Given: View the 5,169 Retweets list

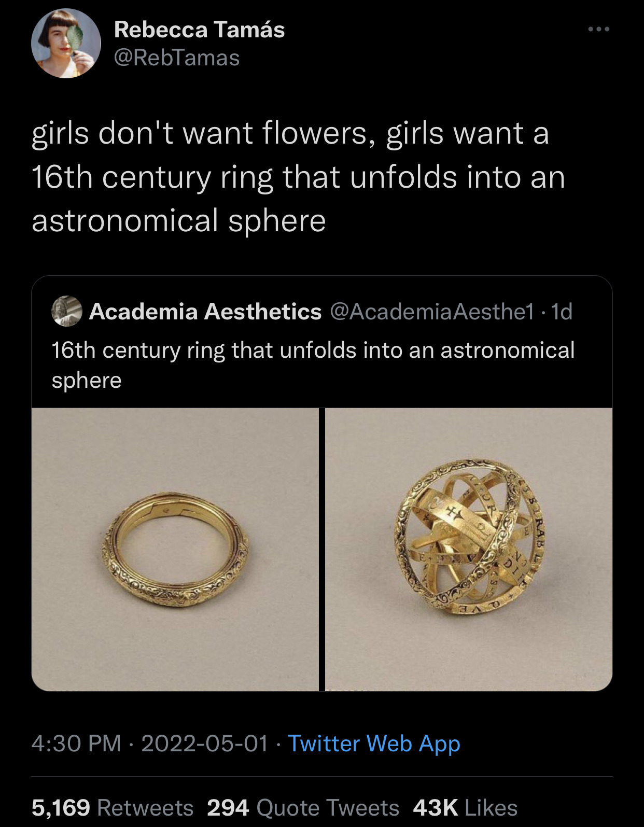Looking at the screenshot, I should (x=112, y=808).
